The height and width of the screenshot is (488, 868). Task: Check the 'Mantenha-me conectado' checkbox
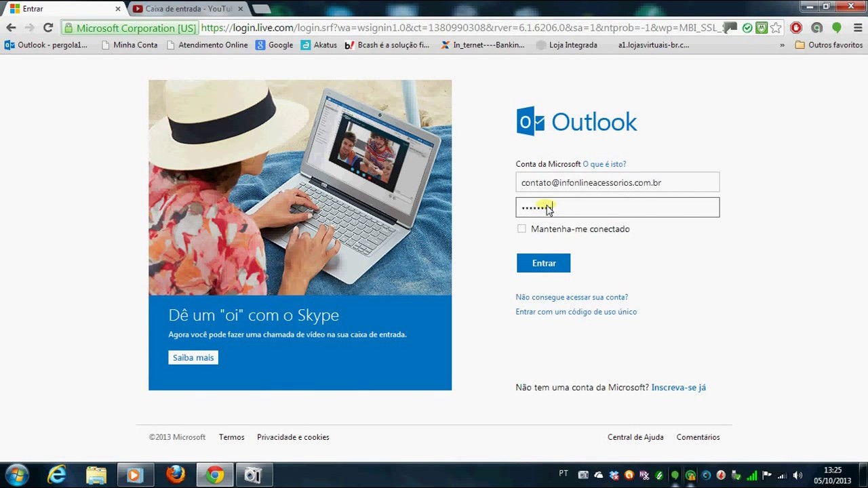(x=521, y=229)
